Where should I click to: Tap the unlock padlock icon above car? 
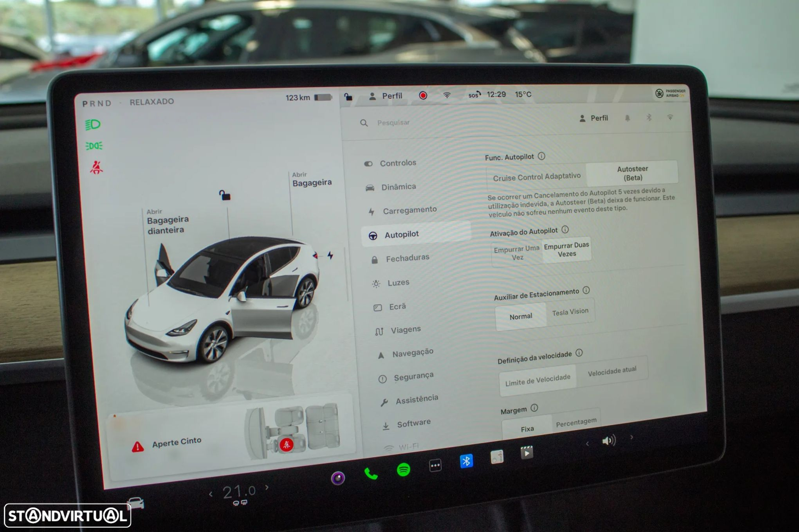[224, 195]
